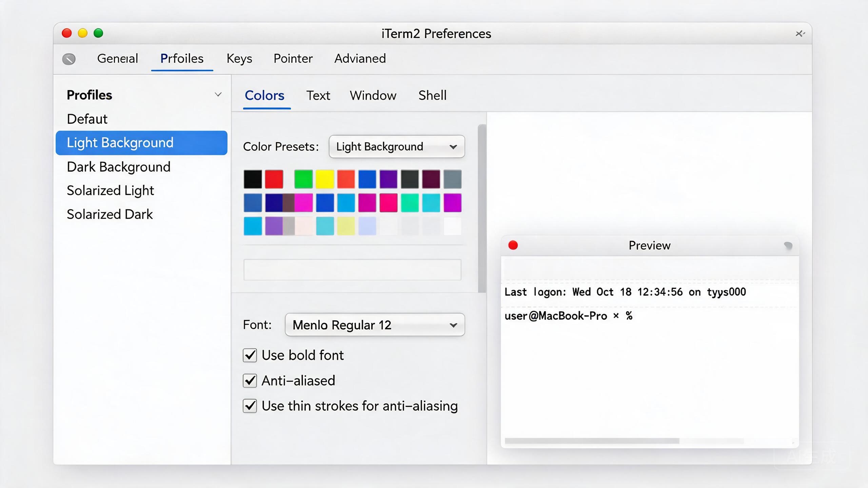The width and height of the screenshot is (868, 488).
Task: Click the 'Last lagon: Wed Oct 18' preview line
Action: 625,292
